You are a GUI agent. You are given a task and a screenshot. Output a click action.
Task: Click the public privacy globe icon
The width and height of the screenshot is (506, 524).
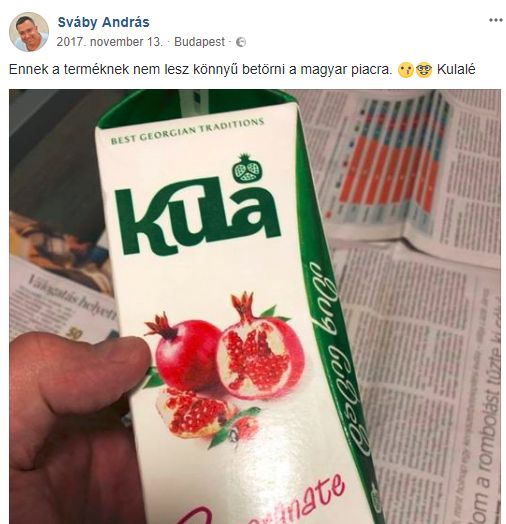(241, 42)
